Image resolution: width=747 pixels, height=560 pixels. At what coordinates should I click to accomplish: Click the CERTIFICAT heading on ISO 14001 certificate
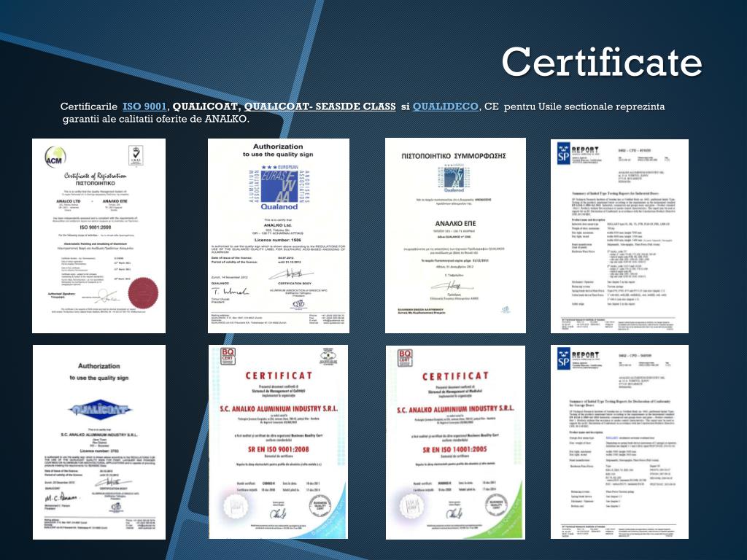tap(455, 376)
